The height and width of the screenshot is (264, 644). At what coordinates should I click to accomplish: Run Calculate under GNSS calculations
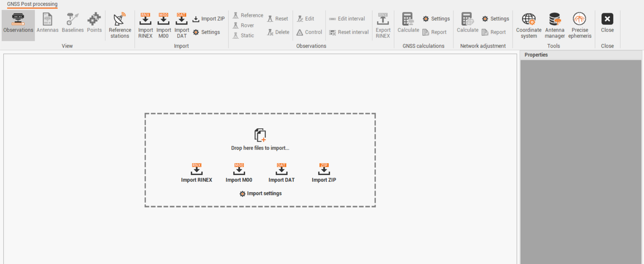[x=408, y=24]
